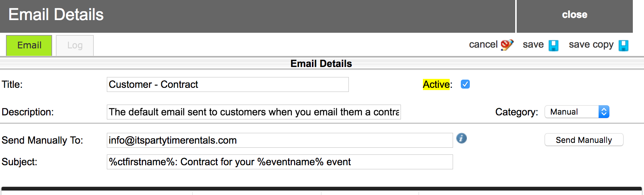Click the blue info icon beside the email field
This screenshot has width=644, height=195.
click(x=462, y=138)
